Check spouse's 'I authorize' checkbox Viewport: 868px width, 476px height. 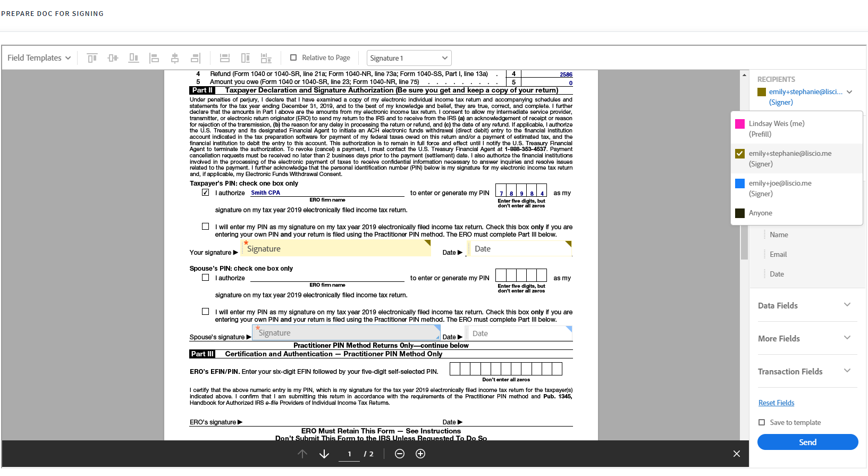click(x=206, y=278)
